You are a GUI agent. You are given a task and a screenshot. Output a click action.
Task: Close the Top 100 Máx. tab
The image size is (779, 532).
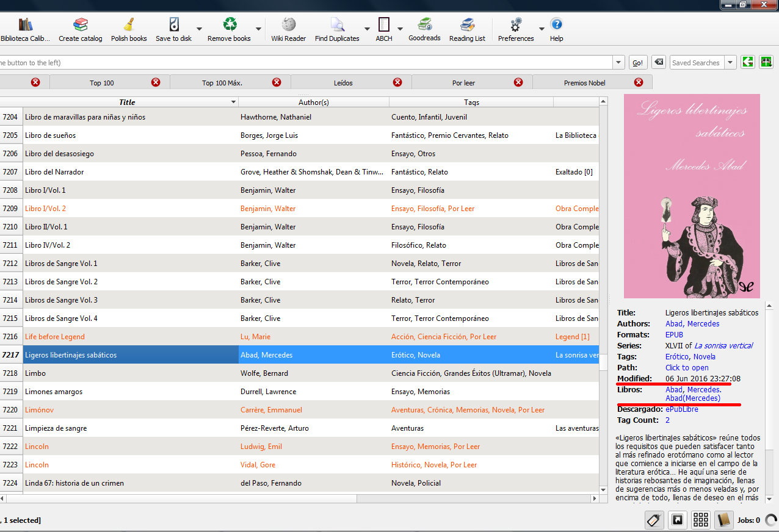point(277,82)
